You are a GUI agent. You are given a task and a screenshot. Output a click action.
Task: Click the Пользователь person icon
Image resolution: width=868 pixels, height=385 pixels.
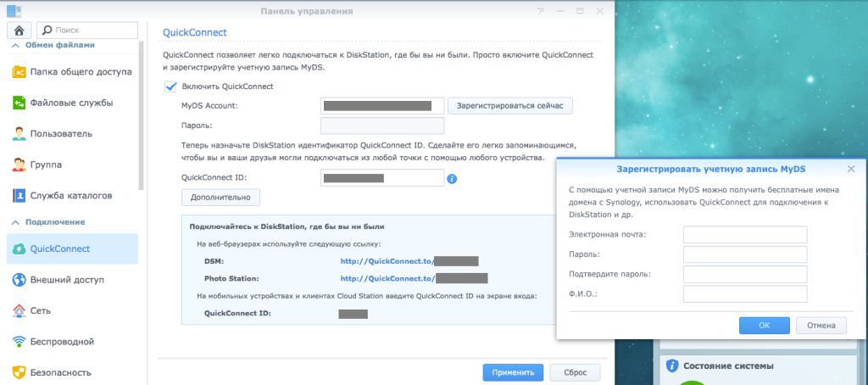point(19,134)
